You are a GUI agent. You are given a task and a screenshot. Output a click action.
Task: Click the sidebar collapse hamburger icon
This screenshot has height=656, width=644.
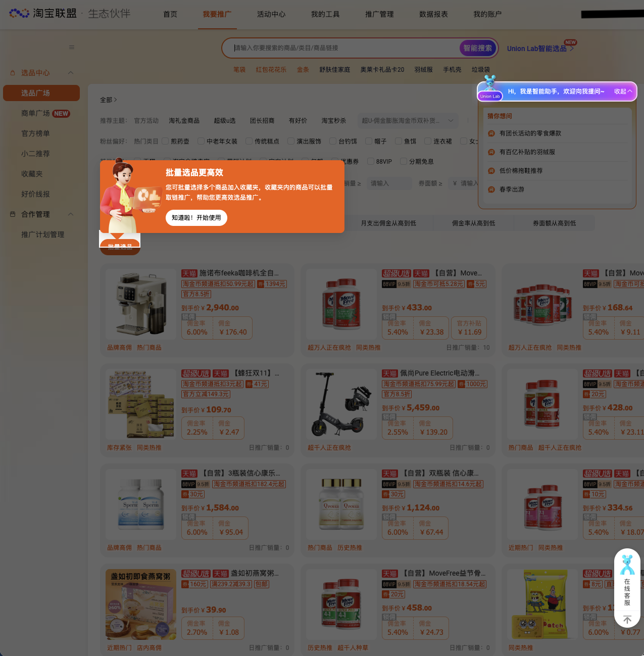click(72, 47)
